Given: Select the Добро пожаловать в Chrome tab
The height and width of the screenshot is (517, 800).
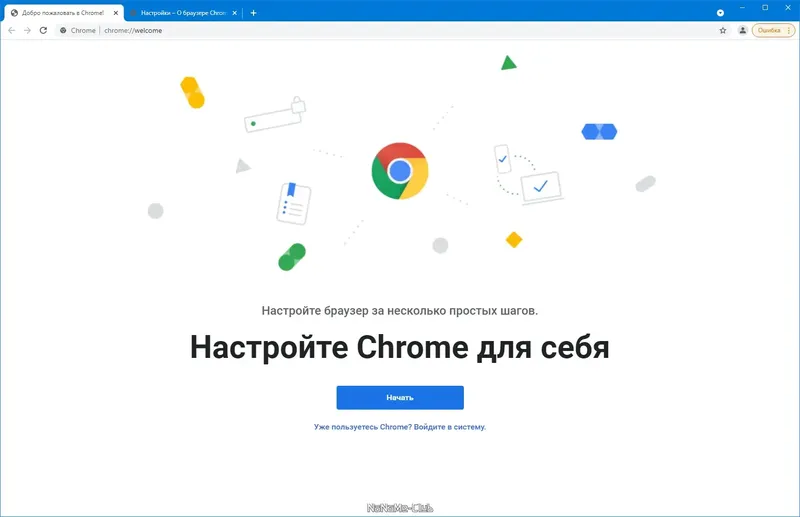Looking at the screenshot, I should [x=62, y=13].
